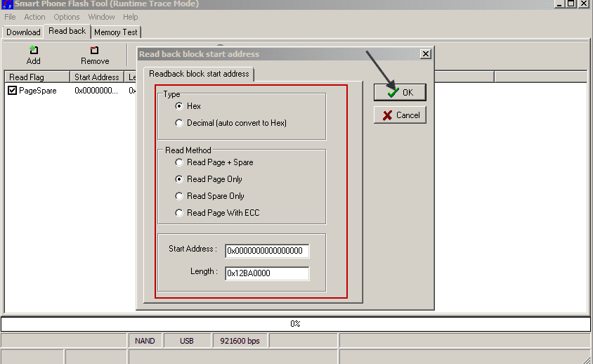Image resolution: width=593 pixels, height=364 pixels.
Task: Click the Add toolbar icon
Action: click(x=34, y=50)
